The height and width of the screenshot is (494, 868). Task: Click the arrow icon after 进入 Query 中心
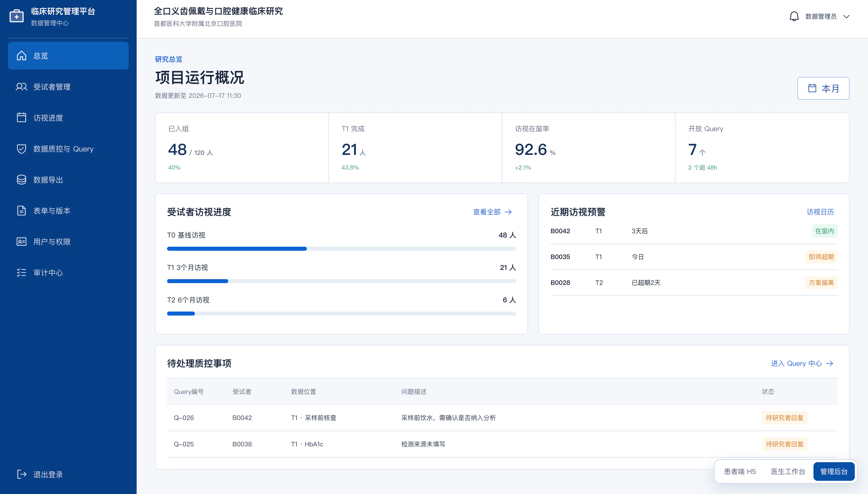[830, 363]
